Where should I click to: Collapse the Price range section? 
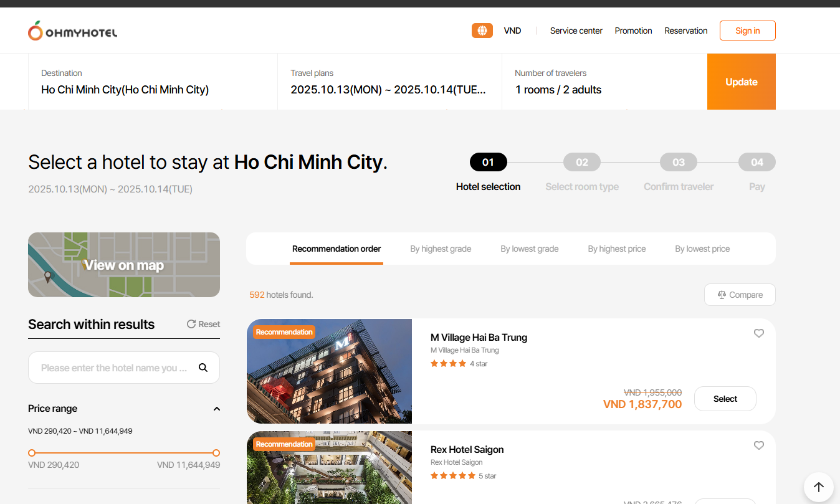217,409
